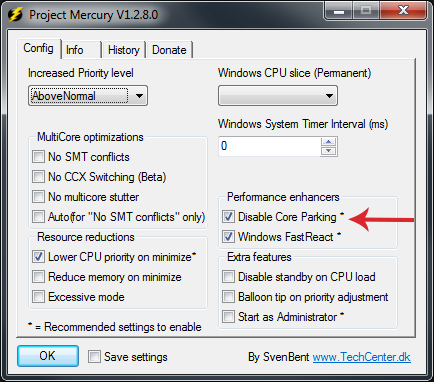This screenshot has width=434, height=382.
Task: Uncheck Lower CPU priority on minimize
Action: click(38, 257)
